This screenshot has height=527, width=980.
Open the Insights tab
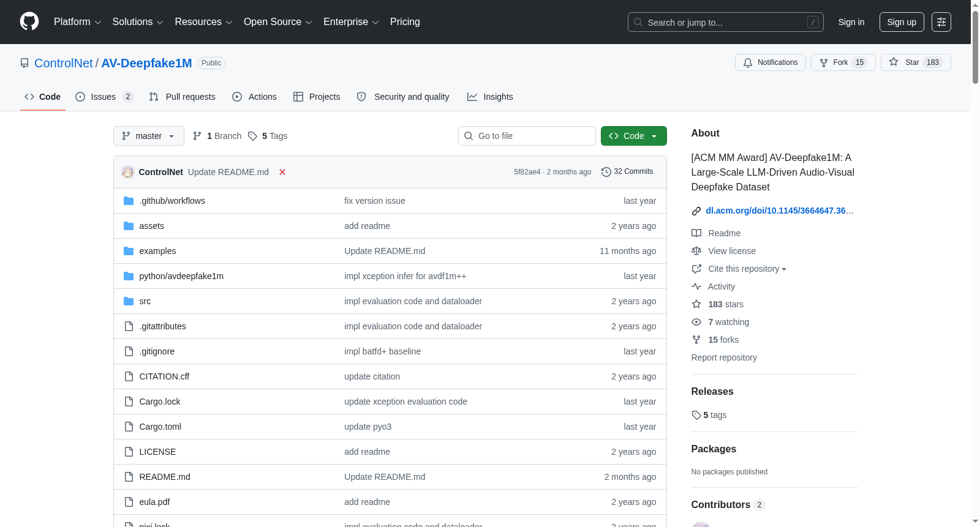pos(490,97)
